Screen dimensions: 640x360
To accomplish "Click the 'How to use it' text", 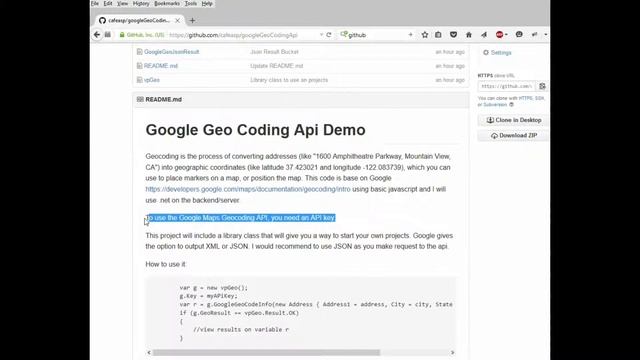I will (x=166, y=264).
